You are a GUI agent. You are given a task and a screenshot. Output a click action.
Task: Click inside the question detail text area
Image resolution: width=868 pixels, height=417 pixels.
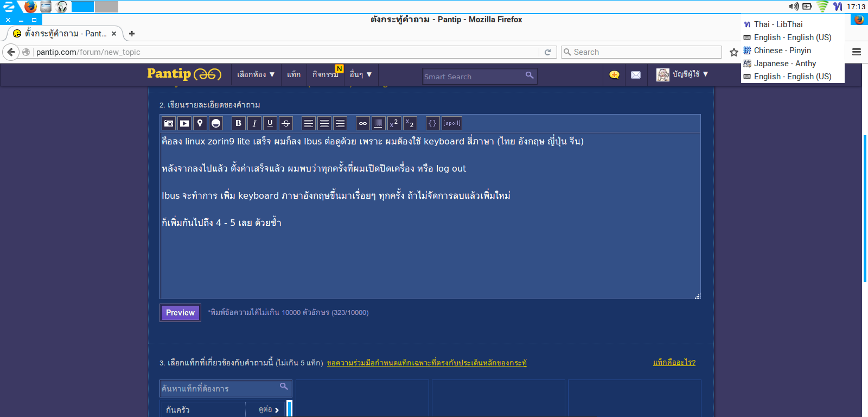[x=430, y=216]
